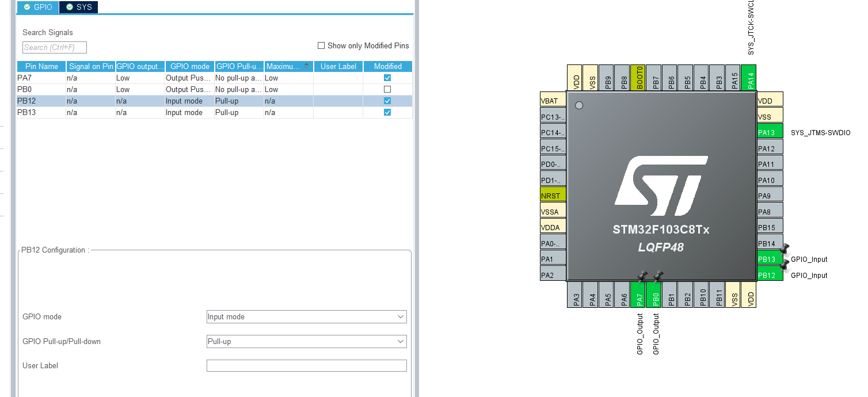Switch to the SYS tab
This screenshot has width=868, height=397.
click(x=78, y=7)
